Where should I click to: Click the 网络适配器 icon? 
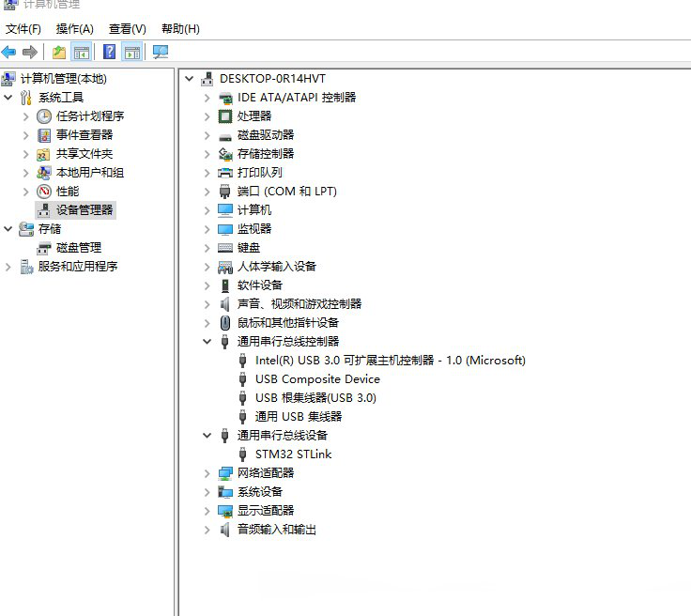tap(225, 473)
